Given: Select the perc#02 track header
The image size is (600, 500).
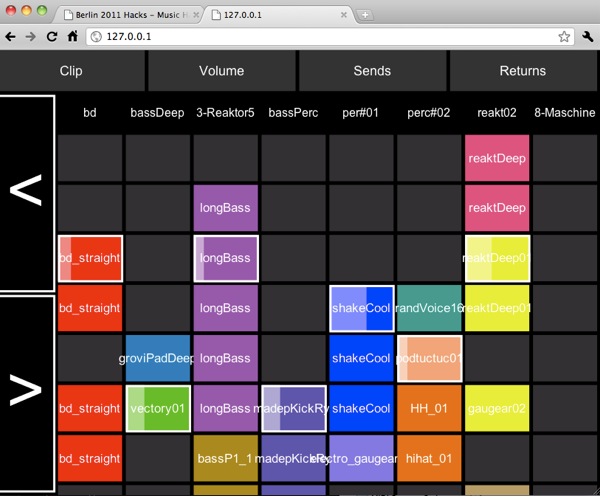Looking at the screenshot, I should (429, 113).
